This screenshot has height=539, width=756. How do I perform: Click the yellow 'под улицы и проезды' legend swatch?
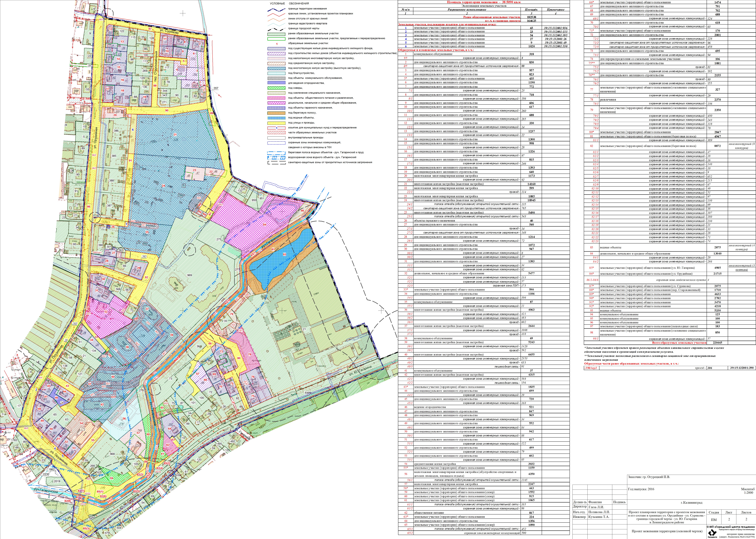pyautogui.click(x=276, y=123)
